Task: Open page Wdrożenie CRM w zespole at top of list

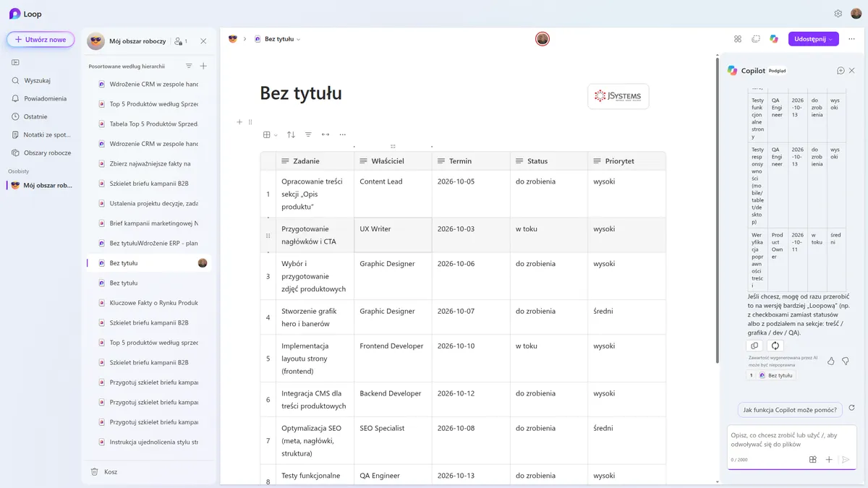Action: pos(148,84)
